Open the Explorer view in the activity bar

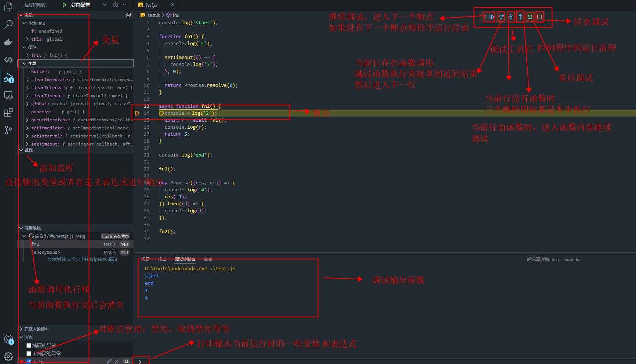(8, 7)
